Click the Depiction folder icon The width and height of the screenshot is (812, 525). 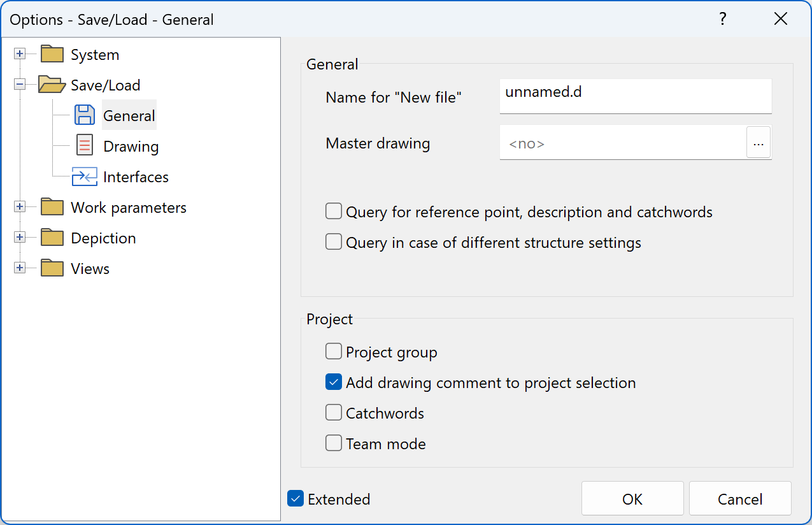[x=51, y=237]
